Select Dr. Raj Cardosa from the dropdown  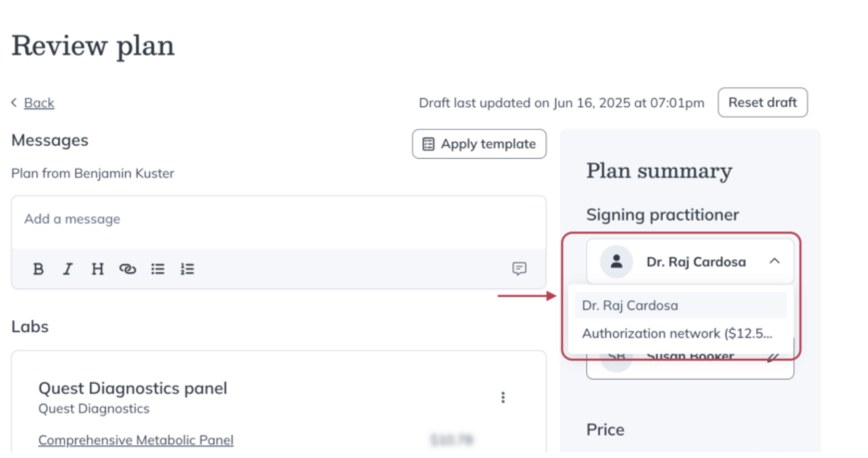click(x=631, y=305)
